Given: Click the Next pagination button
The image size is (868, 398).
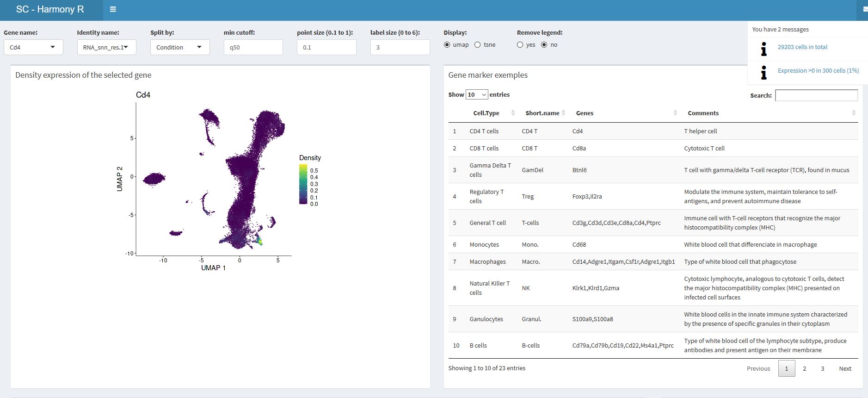Looking at the screenshot, I should [x=845, y=368].
